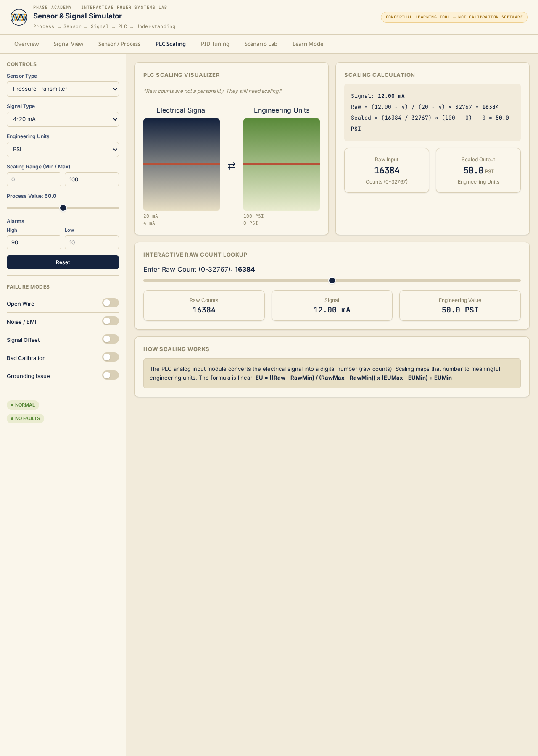538x756 pixels.
Task: Click the NORMAL status badge
Action: (23, 405)
